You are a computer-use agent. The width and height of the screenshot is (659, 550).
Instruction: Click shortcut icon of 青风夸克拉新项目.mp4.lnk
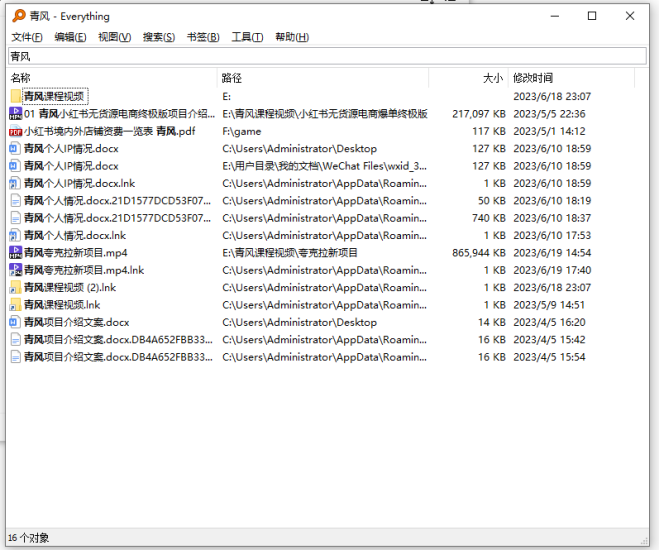pos(15,270)
